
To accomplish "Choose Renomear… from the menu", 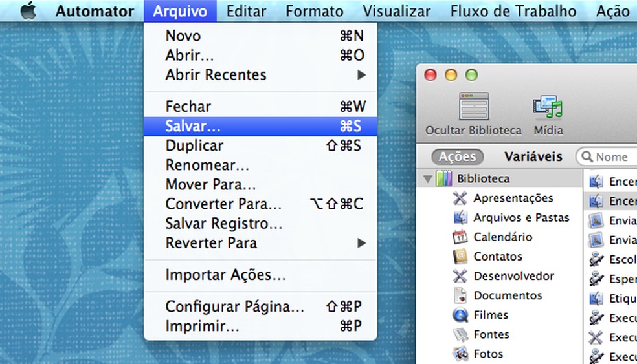I will click(260, 165).
